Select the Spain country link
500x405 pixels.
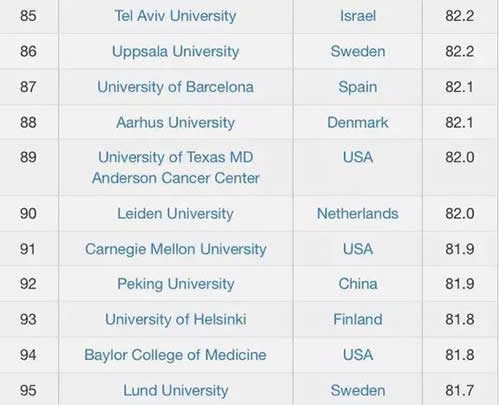(358, 87)
